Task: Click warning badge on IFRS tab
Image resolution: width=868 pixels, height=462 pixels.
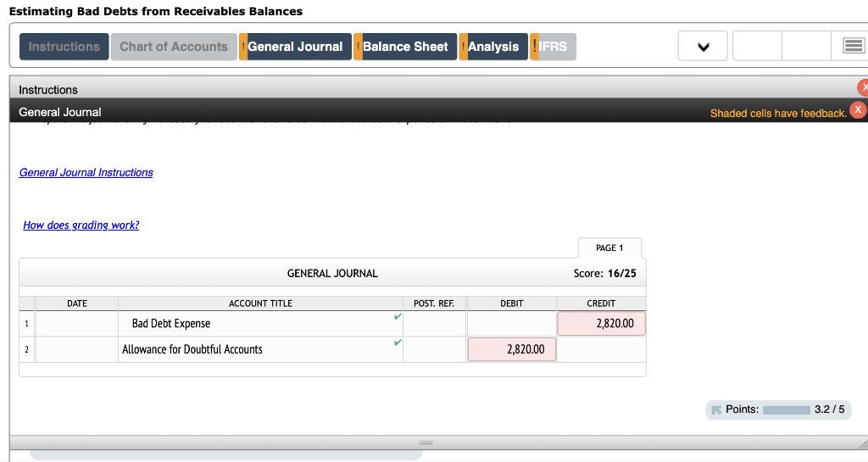Action: [x=534, y=47]
